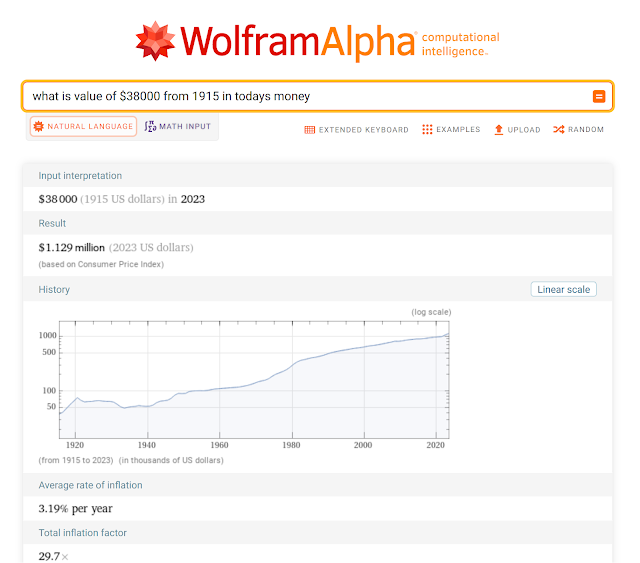Click the Input interpretation heading
This screenshot has height=563, width=640.
pyautogui.click(x=80, y=176)
